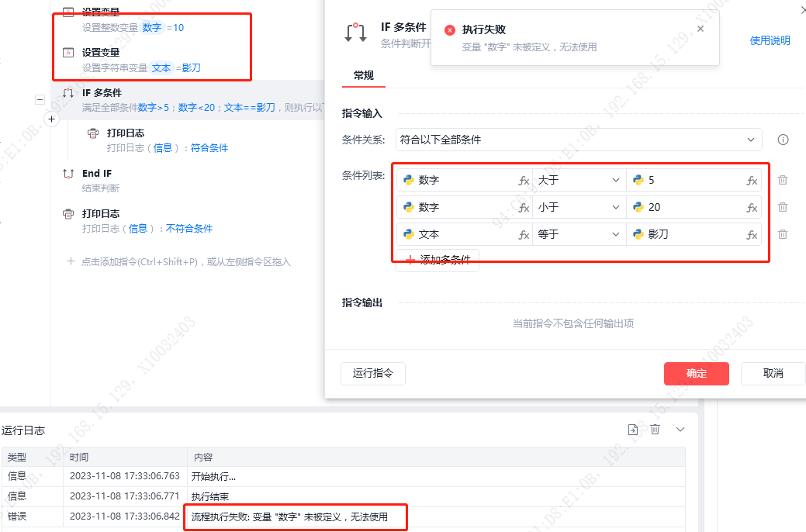Delete the 数字 小于 20 condition row
This screenshot has height=532, width=806.
coord(783,207)
